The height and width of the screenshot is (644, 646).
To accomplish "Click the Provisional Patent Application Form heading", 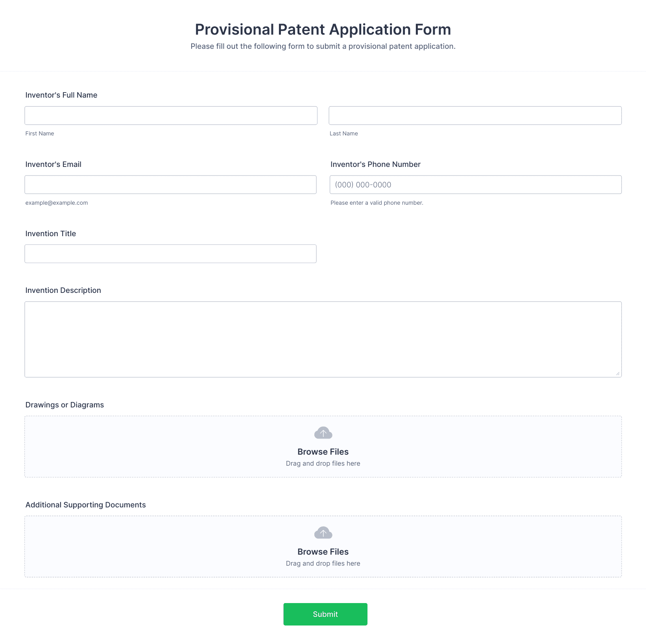I will click(323, 30).
